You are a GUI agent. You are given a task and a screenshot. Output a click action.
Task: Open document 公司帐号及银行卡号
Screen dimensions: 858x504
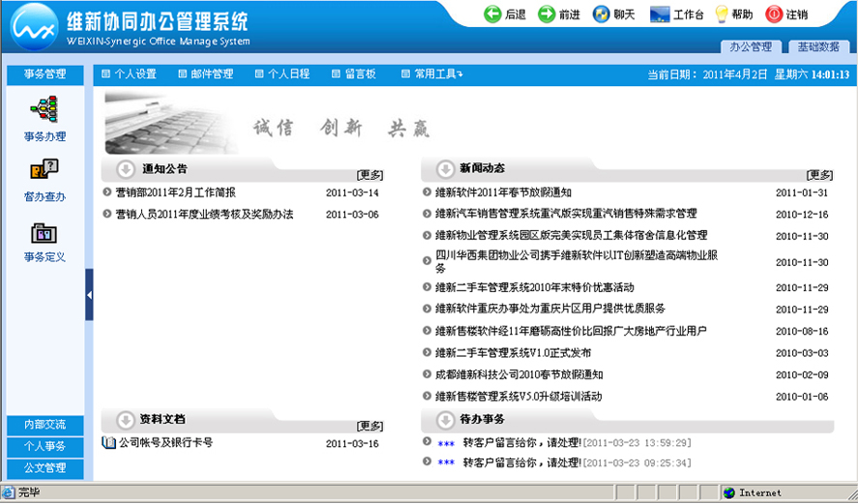coord(165,443)
